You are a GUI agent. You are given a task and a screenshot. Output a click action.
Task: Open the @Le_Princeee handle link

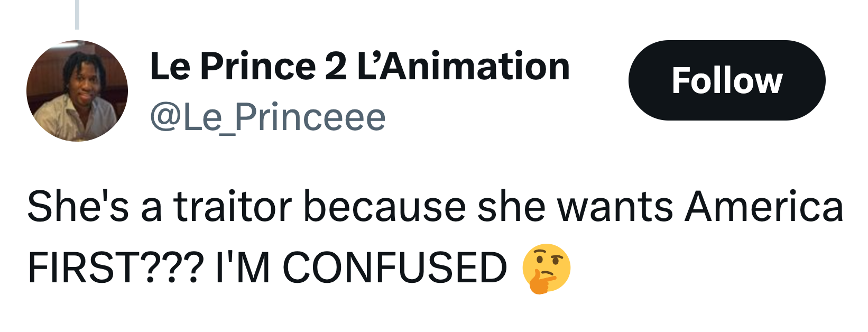click(268, 117)
